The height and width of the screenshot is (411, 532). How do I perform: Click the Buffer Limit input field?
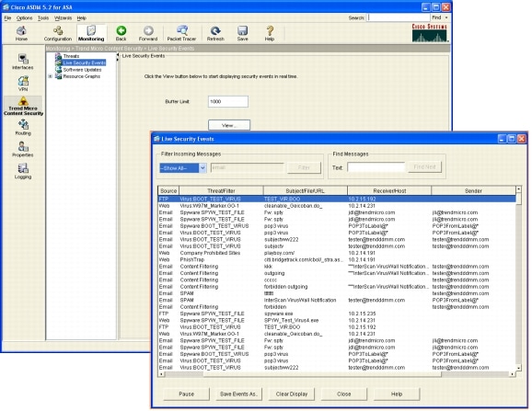pyautogui.click(x=228, y=102)
